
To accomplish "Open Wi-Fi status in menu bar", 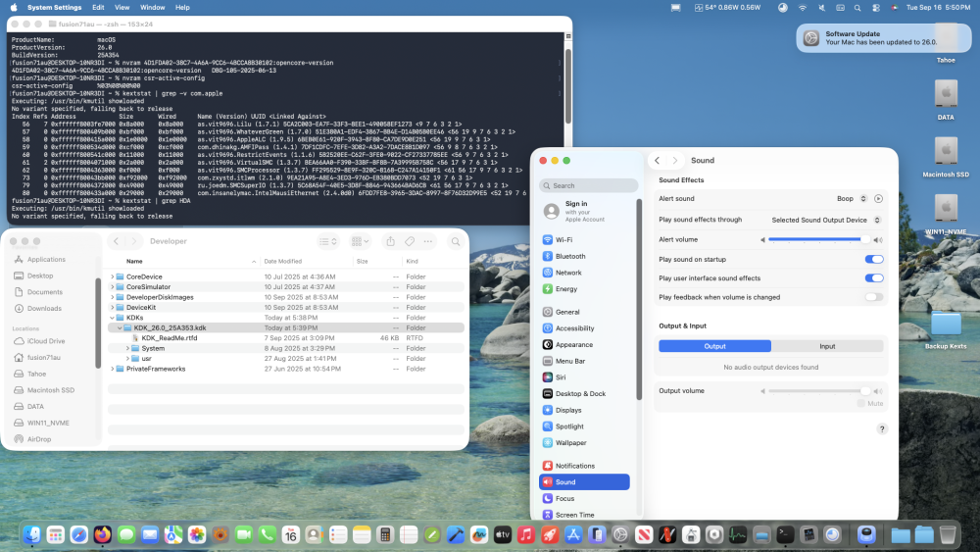I will pos(803,8).
